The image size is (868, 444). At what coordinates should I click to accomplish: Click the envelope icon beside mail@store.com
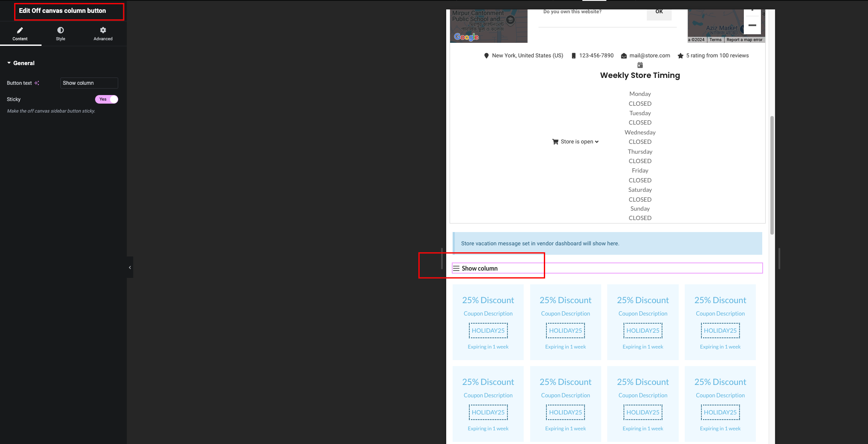point(624,56)
